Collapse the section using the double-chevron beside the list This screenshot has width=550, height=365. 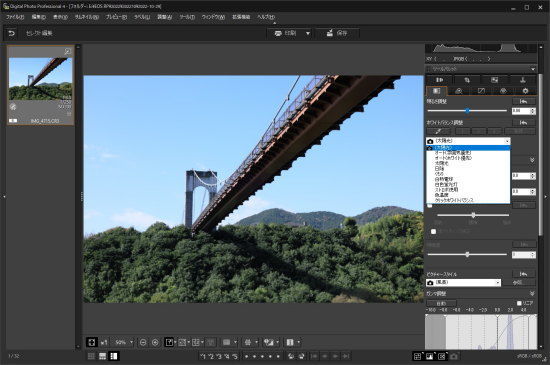pyautogui.click(x=532, y=160)
